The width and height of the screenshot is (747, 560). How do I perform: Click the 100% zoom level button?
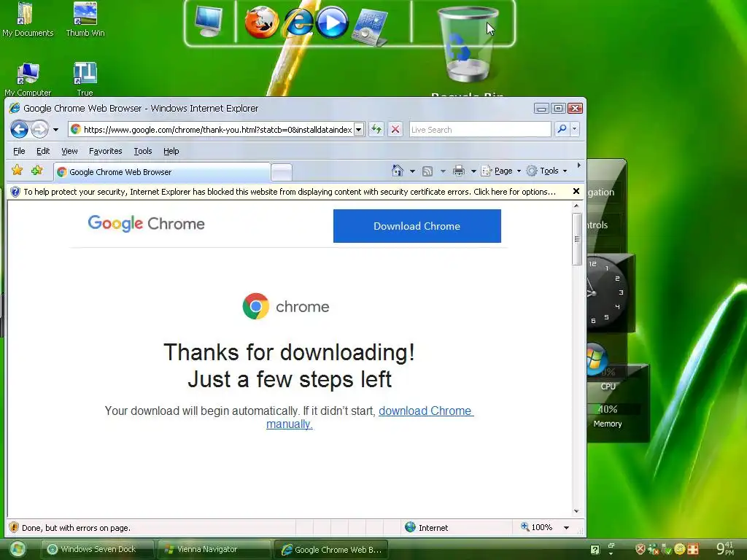[x=536, y=527]
